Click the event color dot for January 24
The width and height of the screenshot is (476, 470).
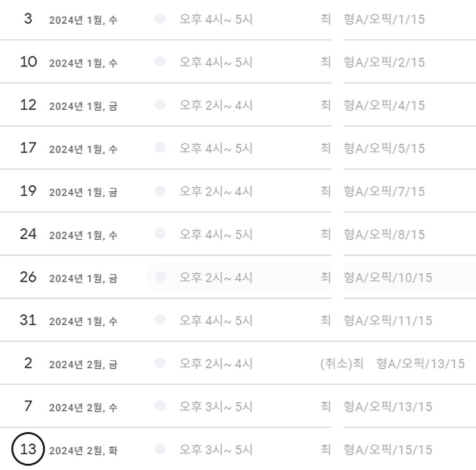click(x=160, y=234)
